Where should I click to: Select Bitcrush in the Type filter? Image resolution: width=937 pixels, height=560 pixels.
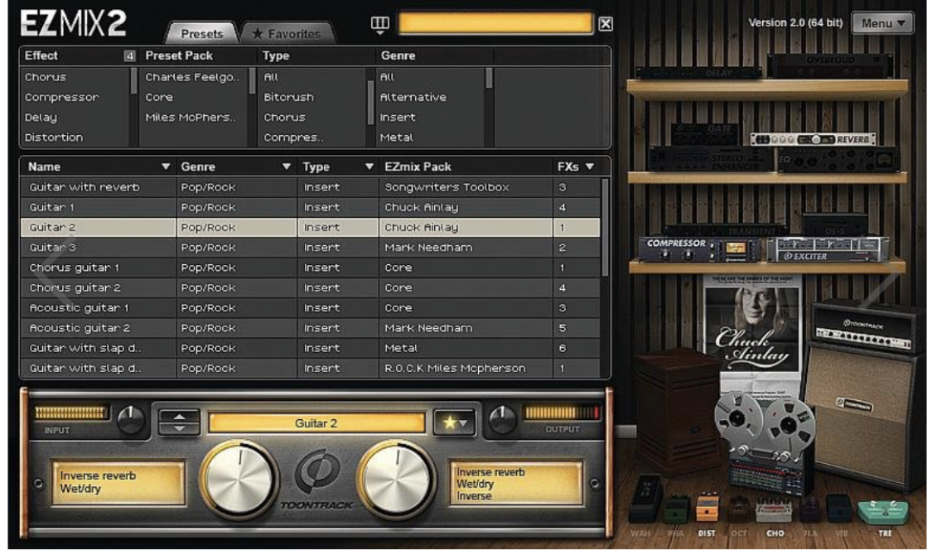tap(288, 98)
